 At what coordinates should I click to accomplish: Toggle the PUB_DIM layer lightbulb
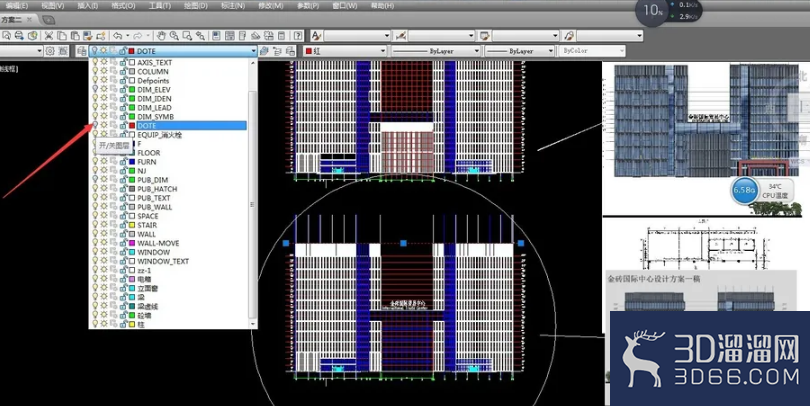[x=95, y=180]
